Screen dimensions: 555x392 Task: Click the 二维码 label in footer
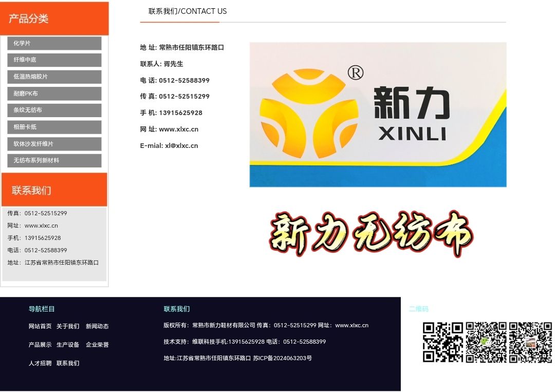point(418,309)
